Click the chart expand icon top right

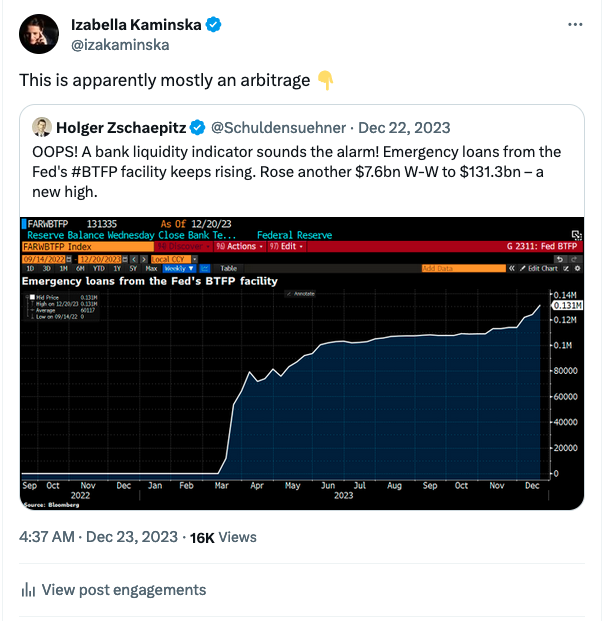point(577,235)
